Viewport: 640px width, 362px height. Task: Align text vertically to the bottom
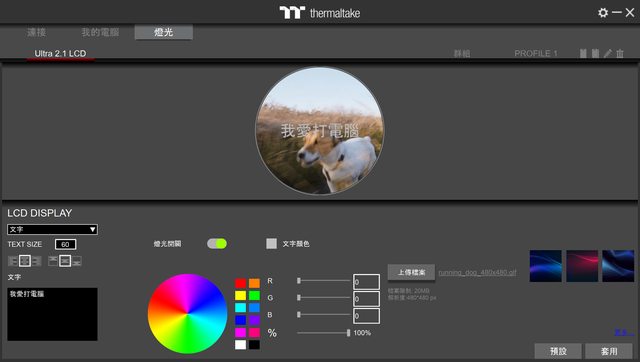coord(77,261)
